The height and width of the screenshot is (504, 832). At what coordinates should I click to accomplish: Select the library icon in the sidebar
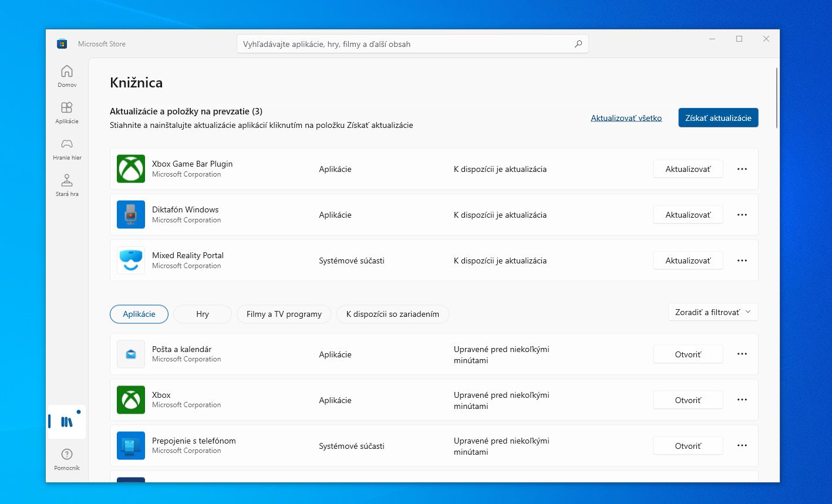[x=67, y=421]
